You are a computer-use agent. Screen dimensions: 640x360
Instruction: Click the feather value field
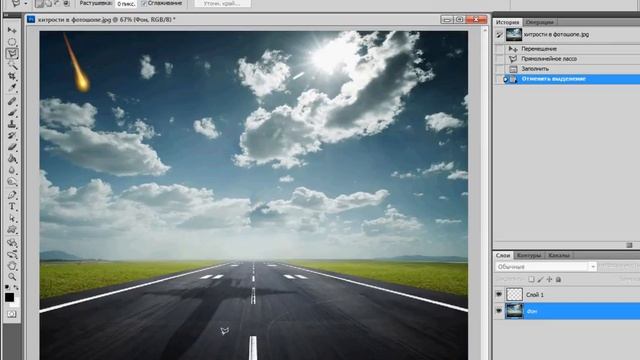126,4
